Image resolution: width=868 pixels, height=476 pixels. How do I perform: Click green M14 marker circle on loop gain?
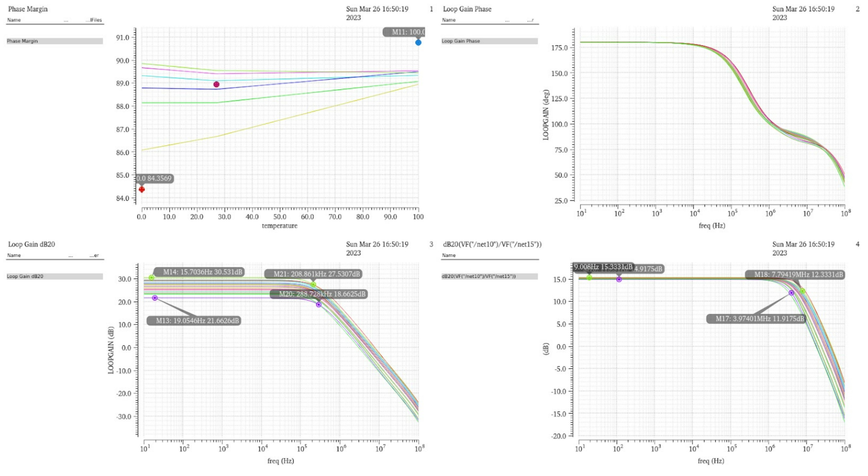click(152, 278)
